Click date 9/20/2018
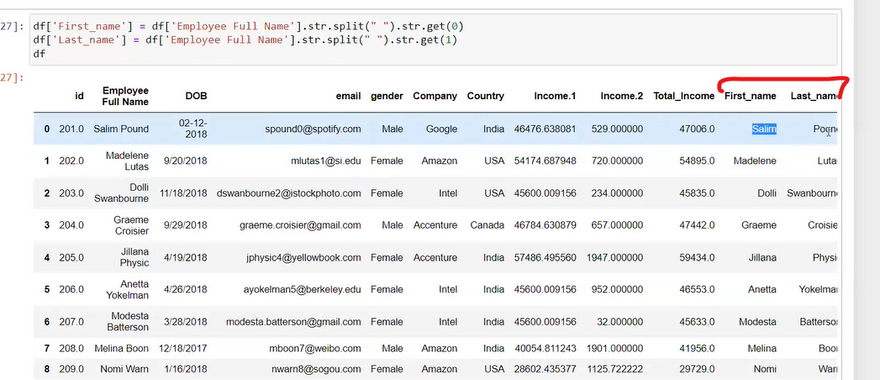 click(x=186, y=161)
